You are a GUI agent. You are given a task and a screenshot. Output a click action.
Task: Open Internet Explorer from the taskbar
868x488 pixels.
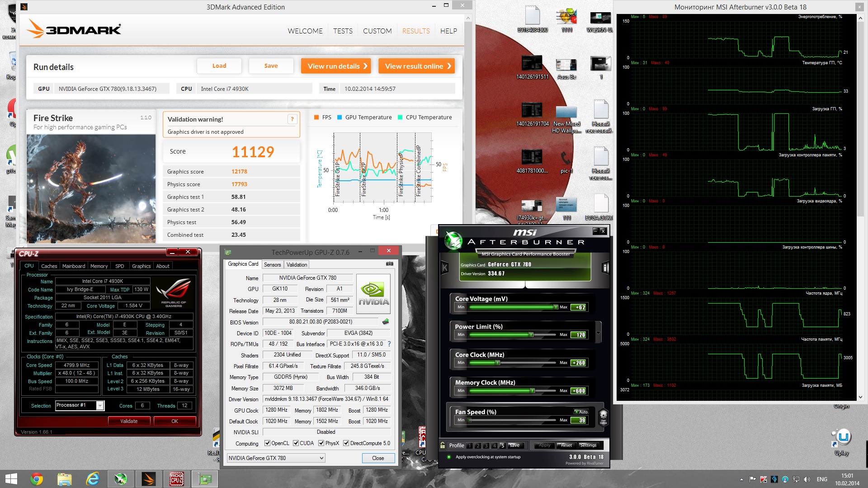[93, 479]
